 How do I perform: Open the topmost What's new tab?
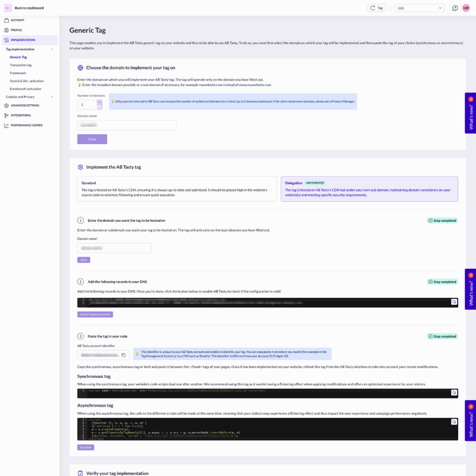pyautogui.click(x=470, y=113)
